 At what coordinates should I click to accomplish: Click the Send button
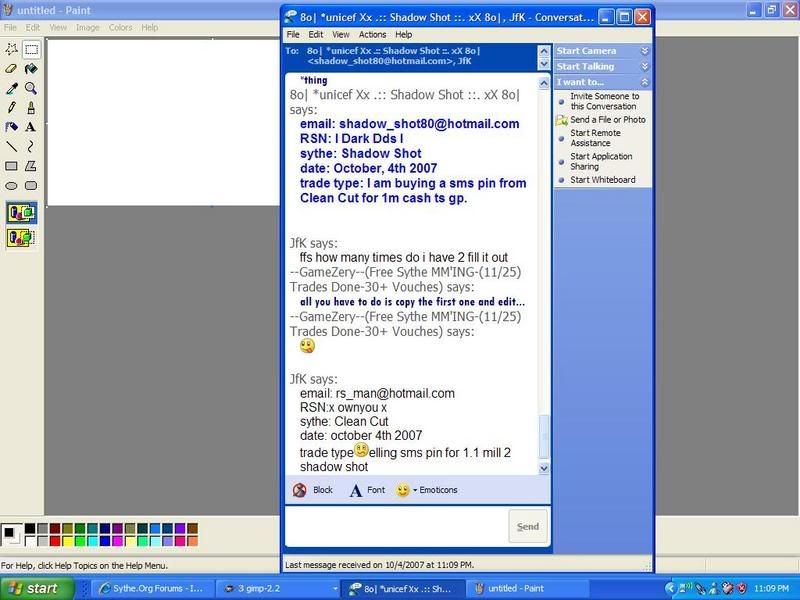tap(528, 526)
